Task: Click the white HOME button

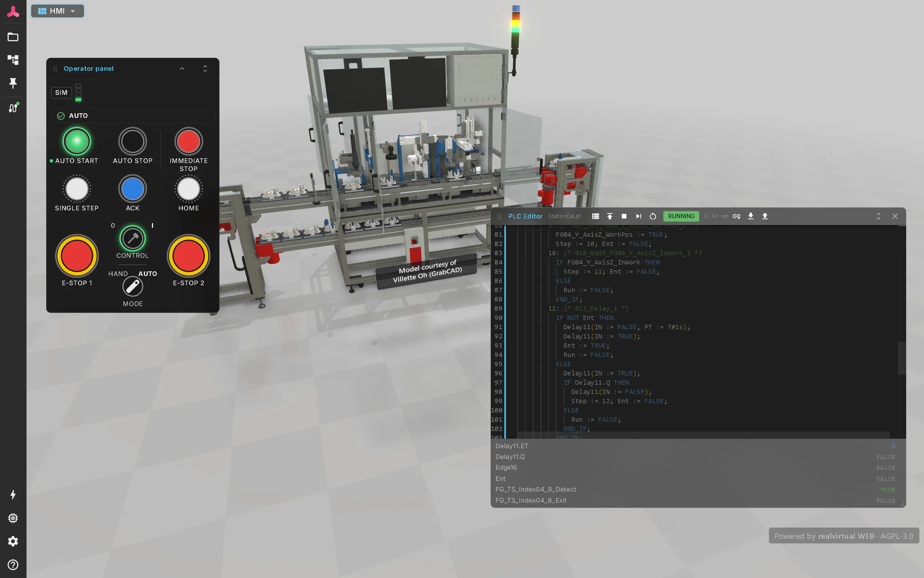Action: pyautogui.click(x=189, y=189)
